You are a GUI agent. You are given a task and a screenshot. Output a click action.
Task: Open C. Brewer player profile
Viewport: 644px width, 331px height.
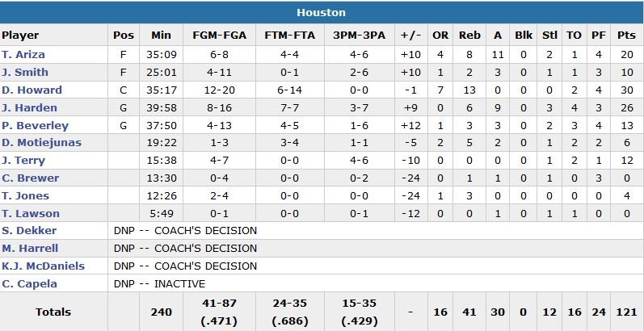click(29, 178)
